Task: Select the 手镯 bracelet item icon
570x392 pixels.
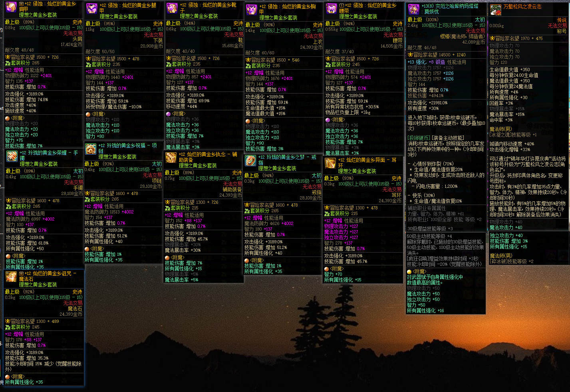Action: tap(12, 156)
